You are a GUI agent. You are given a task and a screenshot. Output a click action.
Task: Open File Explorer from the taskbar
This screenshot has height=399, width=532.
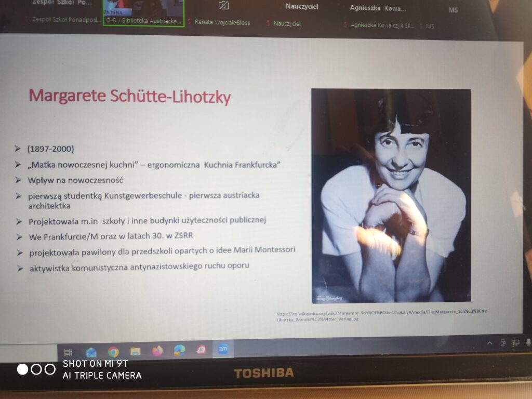pyautogui.click(x=135, y=352)
